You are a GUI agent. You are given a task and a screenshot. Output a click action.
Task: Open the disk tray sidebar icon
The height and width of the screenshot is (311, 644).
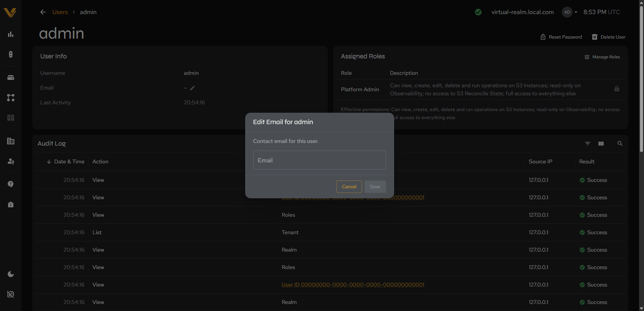coord(11,77)
